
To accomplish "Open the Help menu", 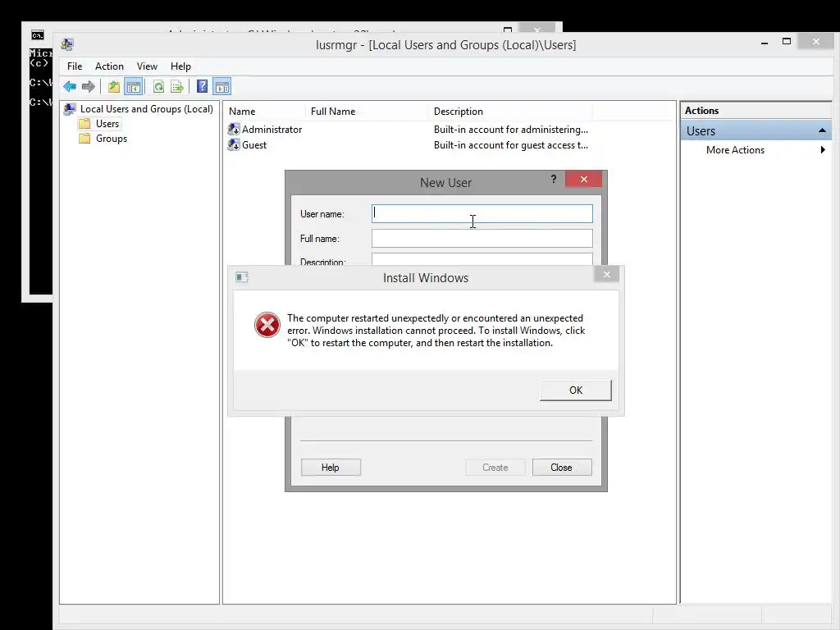I will point(180,66).
